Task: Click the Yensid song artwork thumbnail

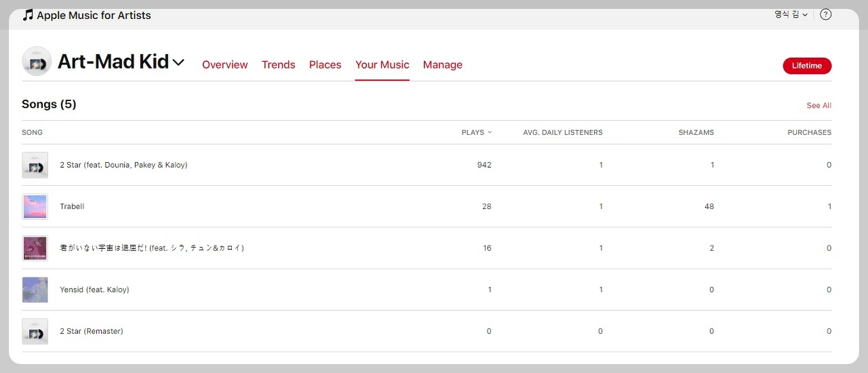Action: pyautogui.click(x=35, y=290)
